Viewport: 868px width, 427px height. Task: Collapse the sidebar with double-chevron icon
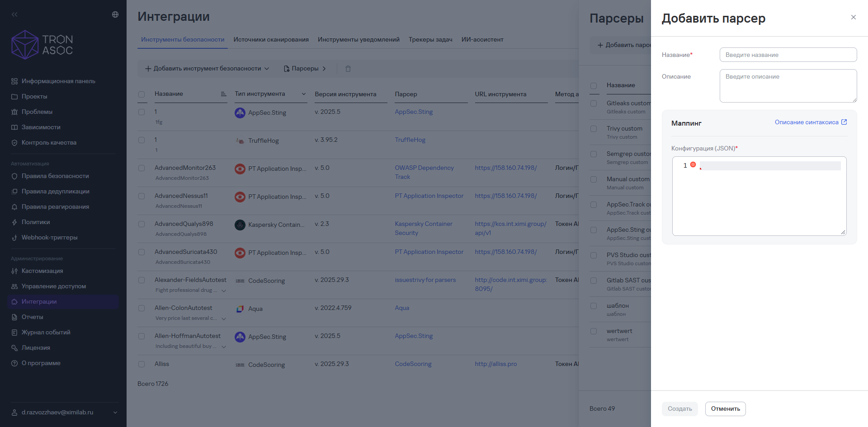[x=14, y=14]
